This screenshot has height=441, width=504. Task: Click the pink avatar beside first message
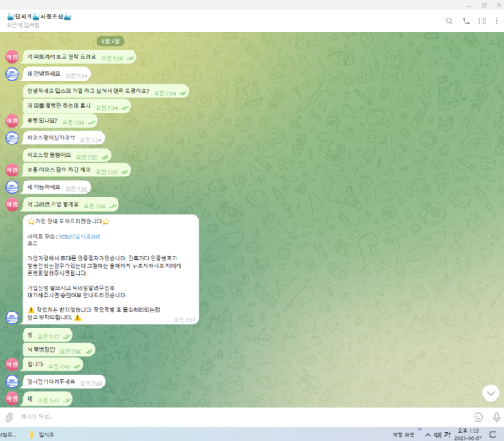(x=13, y=57)
